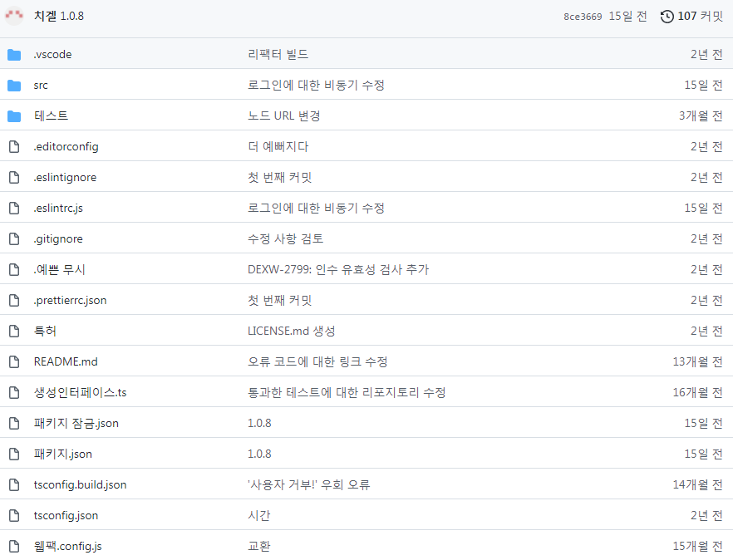Open commit 오류 코드에 대한 링크 수정
Viewport: 733px width, 560px height.
click(317, 361)
